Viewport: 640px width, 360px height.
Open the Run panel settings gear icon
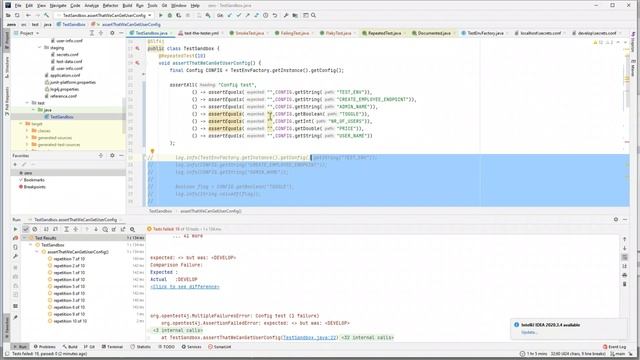616,220
